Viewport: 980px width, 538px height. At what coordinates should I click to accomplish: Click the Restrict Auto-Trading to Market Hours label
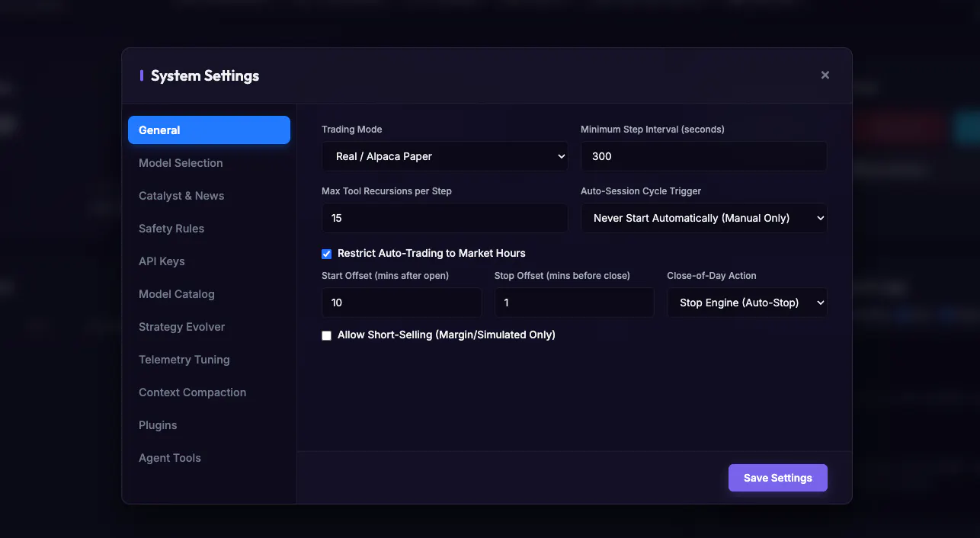[431, 253]
